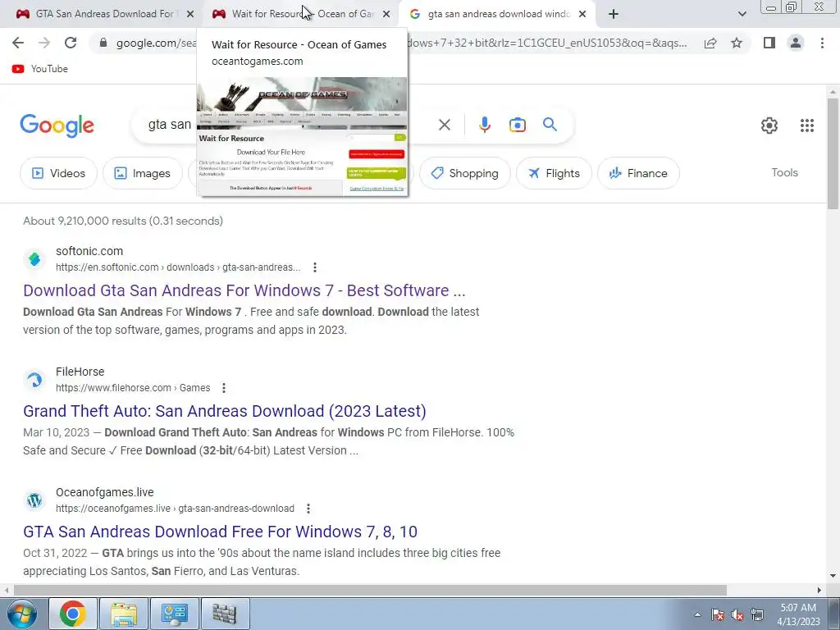Filter results by Finance
The height and width of the screenshot is (630, 840).
pyautogui.click(x=638, y=173)
